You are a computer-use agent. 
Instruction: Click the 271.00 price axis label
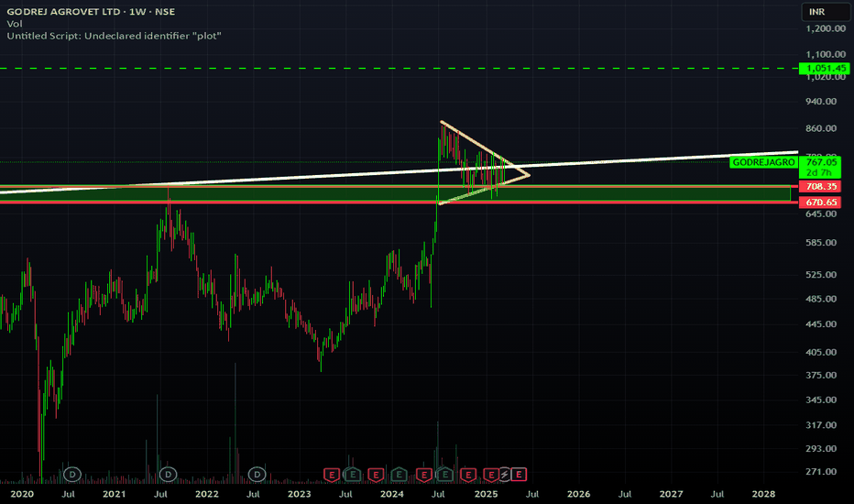(x=821, y=472)
